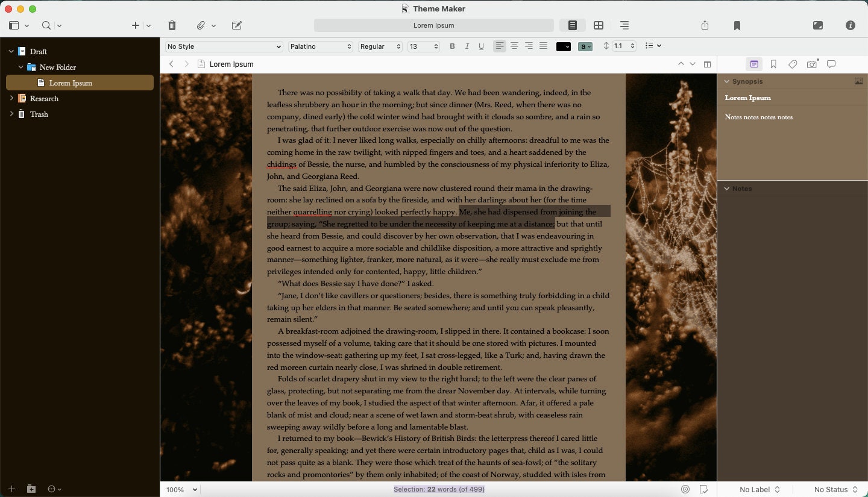868x497 pixels.
Task: Switch to the Outline view mode
Action: (x=624, y=25)
